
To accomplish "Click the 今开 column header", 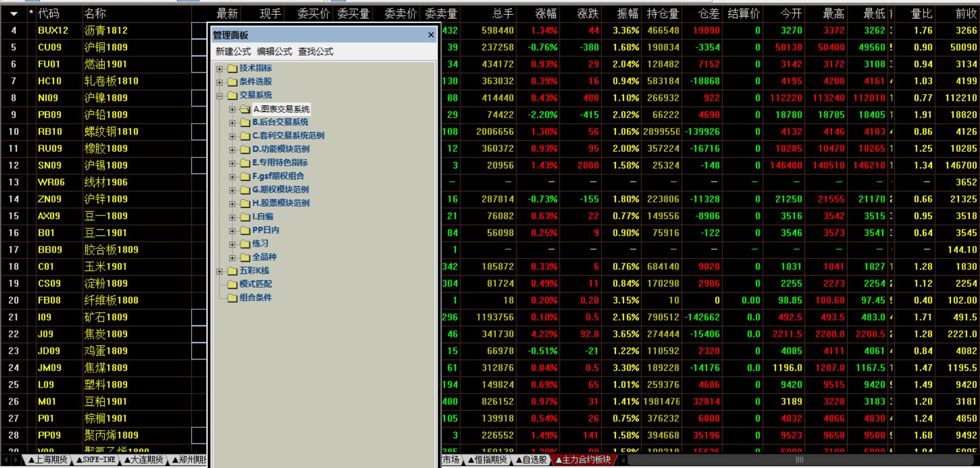I will (791, 13).
